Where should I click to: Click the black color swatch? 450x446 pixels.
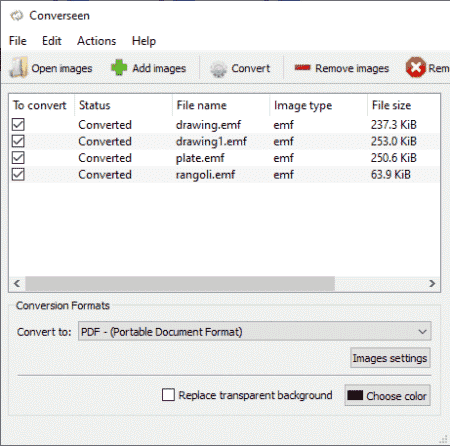(x=355, y=395)
